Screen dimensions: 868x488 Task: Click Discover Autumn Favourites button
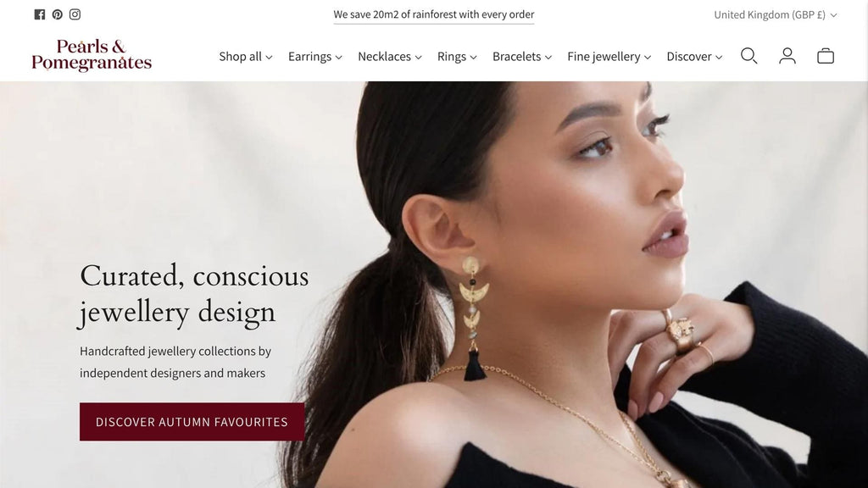click(192, 422)
